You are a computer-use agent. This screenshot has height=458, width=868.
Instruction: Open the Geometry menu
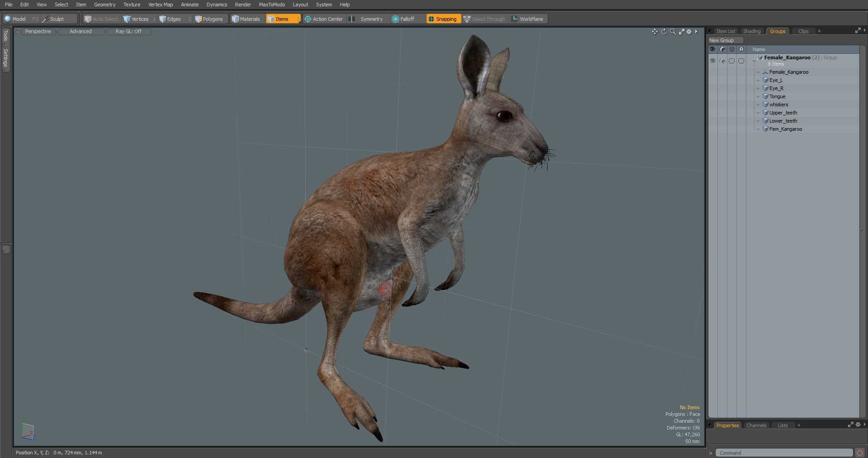point(104,5)
